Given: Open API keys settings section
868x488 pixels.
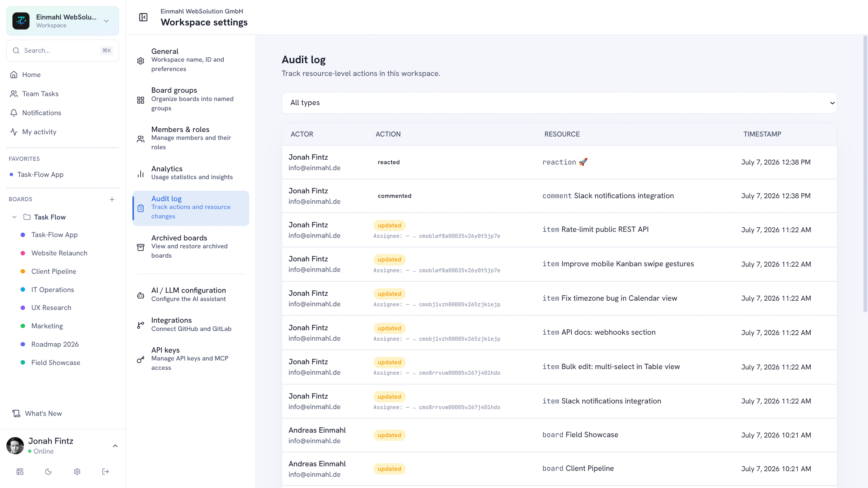Looking at the screenshot, I should pos(191,359).
